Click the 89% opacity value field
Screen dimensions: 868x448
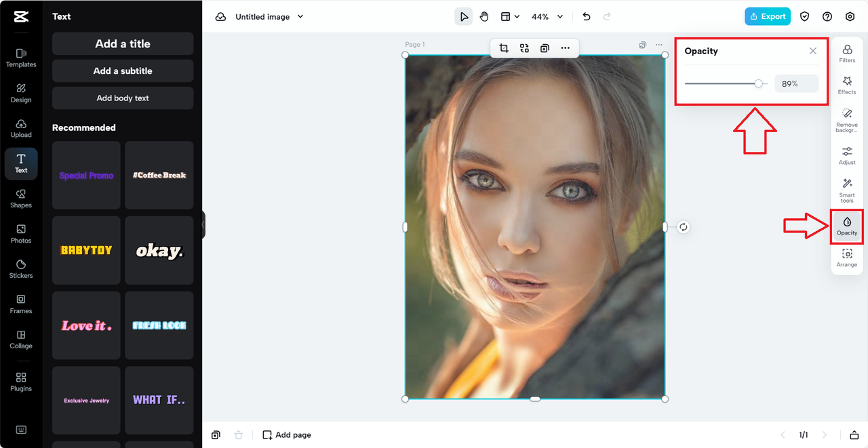point(797,84)
